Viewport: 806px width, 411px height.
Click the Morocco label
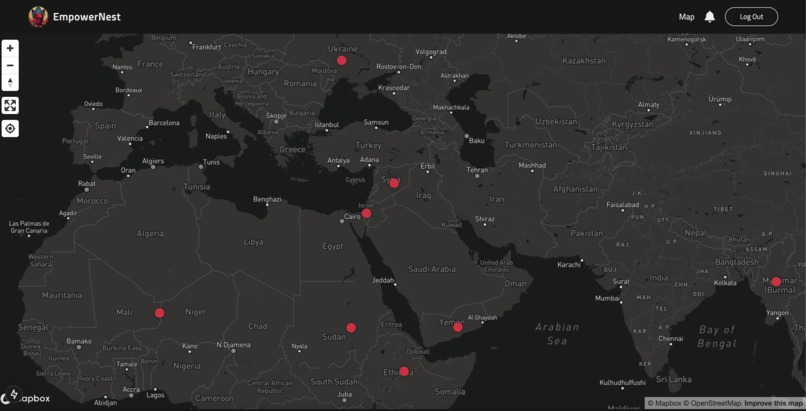pos(92,201)
